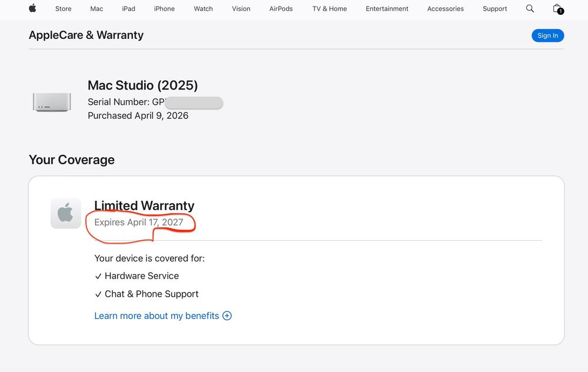Screen dimensions: 588x372
Task: Open the Store menu item
Action: pyautogui.click(x=64, y=9)
